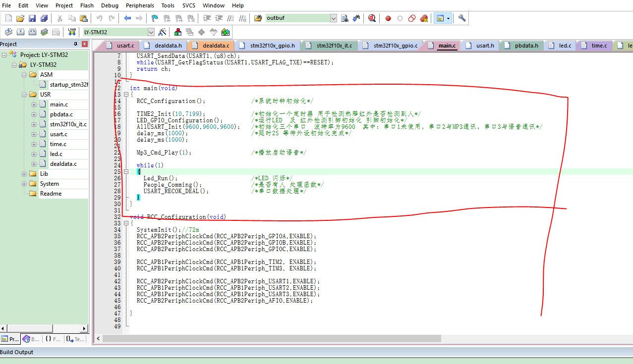
Task: Collapse the USR folder group
Action: (24, 95)
